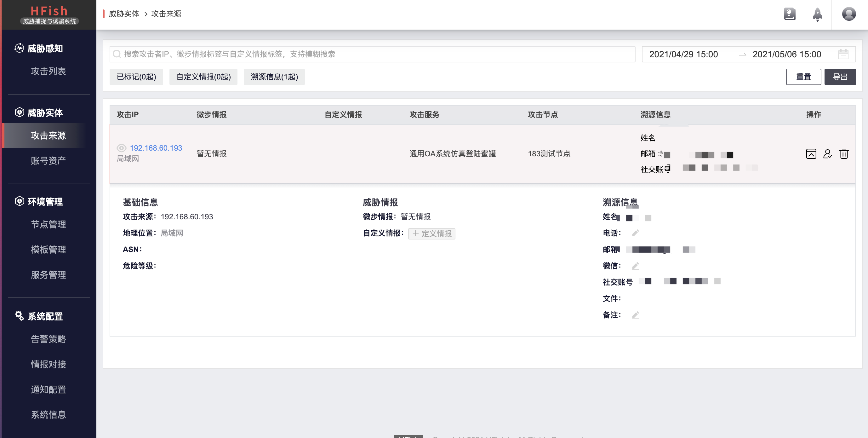Click the pencil icon next to 微信
The height and width of the screenshot is (438, 868).
pyautogui.click(x=635, y=266)
